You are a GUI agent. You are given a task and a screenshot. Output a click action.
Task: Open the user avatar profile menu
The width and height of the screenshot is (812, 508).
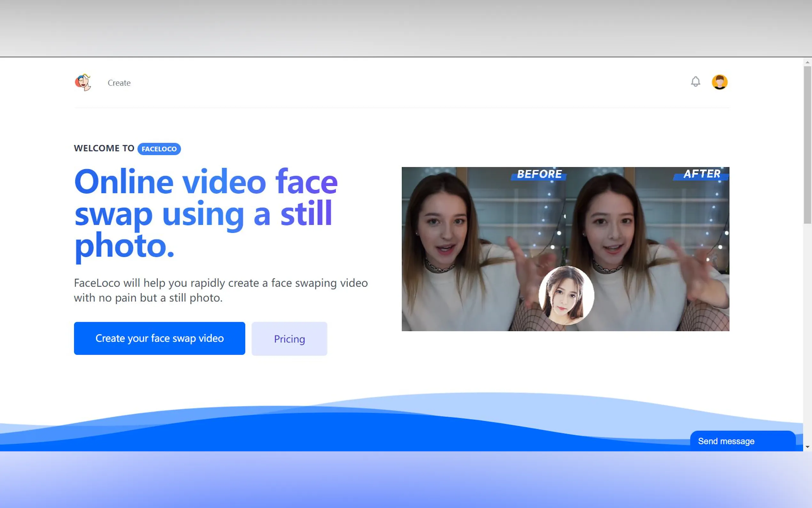click(x=719, y=82)
